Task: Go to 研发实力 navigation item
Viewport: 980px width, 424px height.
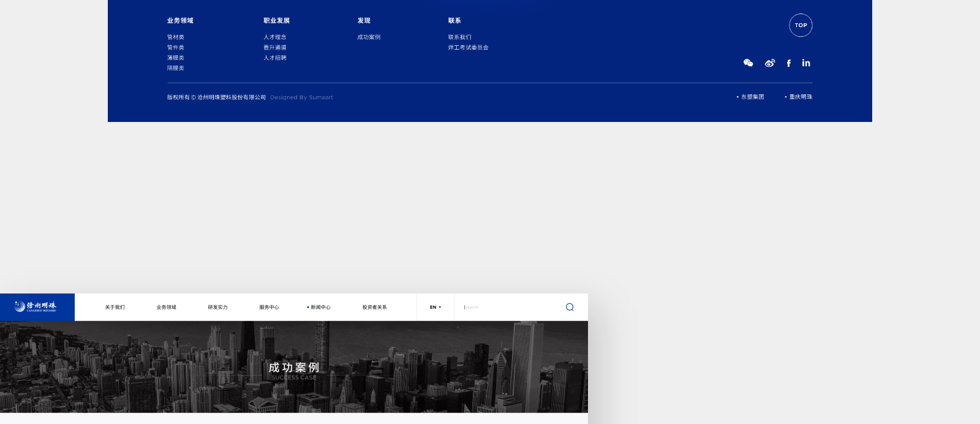Action: 217,307
